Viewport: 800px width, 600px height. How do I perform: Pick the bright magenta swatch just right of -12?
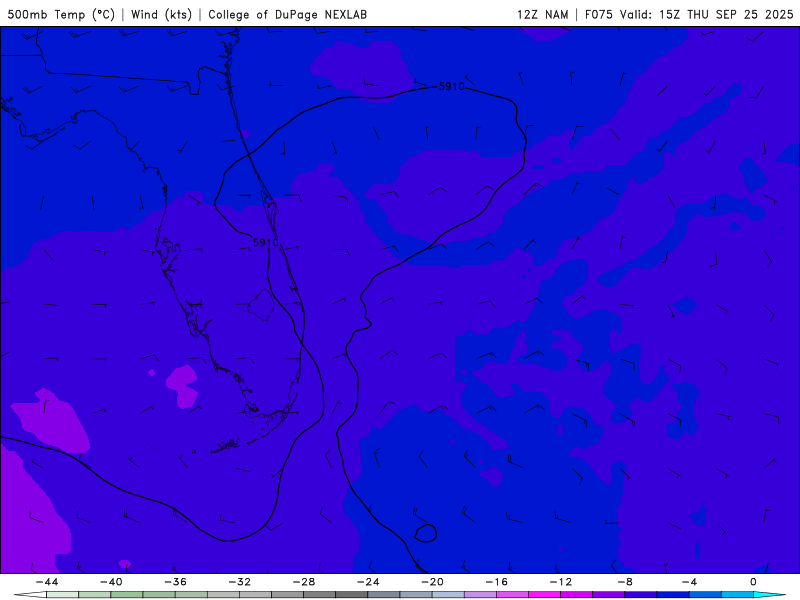[577, 594]
